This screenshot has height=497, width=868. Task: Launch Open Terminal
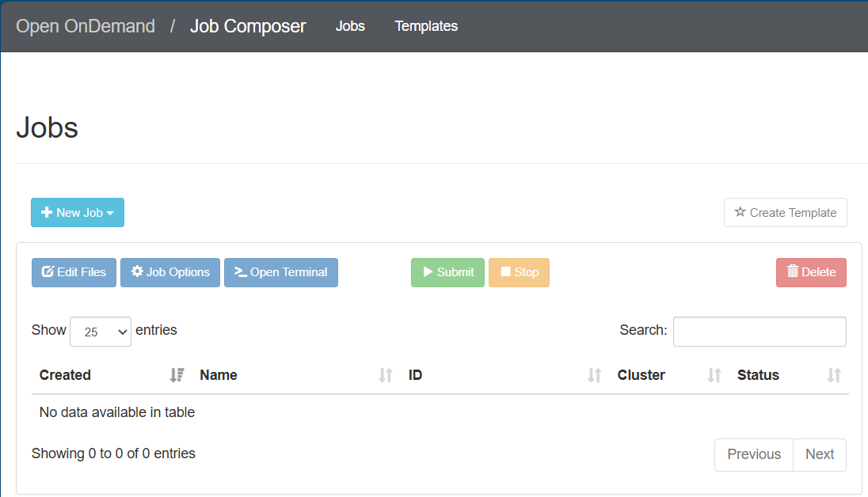click(x=280, y=272)
